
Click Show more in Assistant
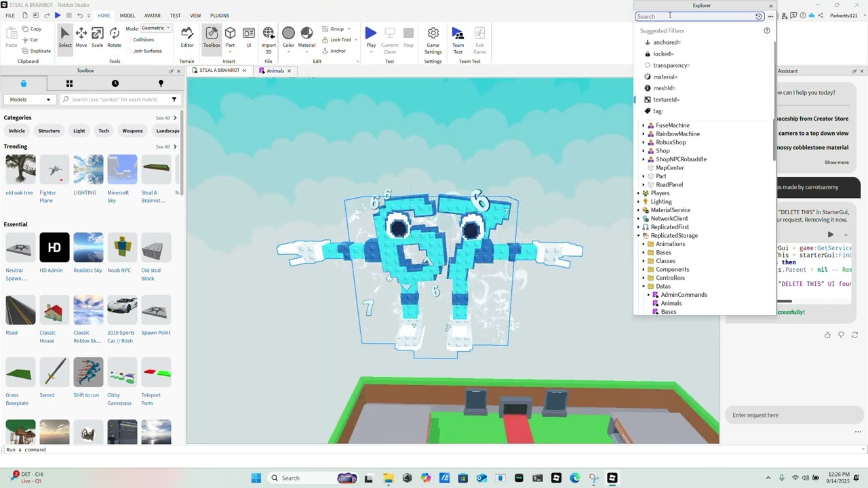[836, 163]
